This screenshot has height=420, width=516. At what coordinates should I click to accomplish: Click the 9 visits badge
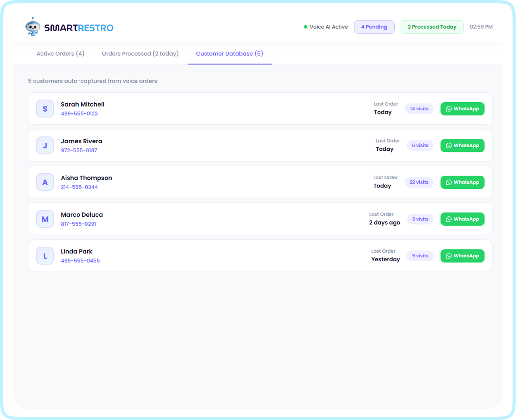click(x=420, y=256)
